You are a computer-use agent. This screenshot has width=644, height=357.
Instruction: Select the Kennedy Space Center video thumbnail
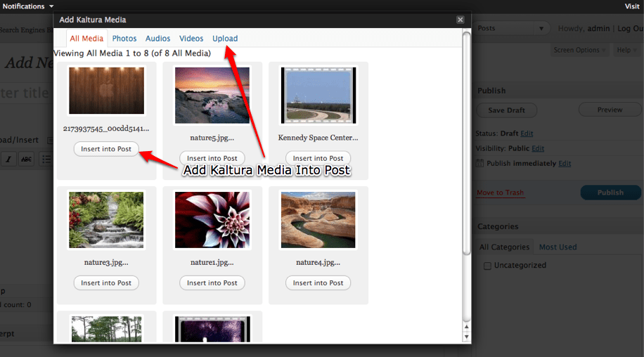pos(318,95)
